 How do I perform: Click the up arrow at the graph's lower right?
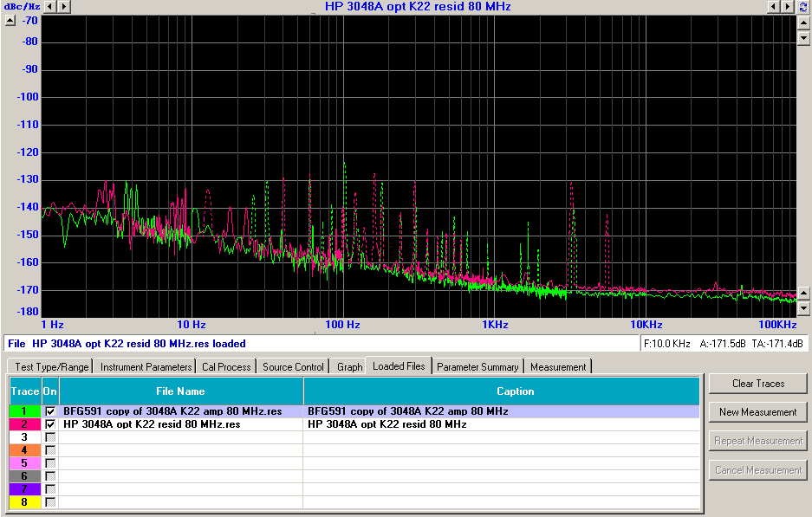coord(803,294)
